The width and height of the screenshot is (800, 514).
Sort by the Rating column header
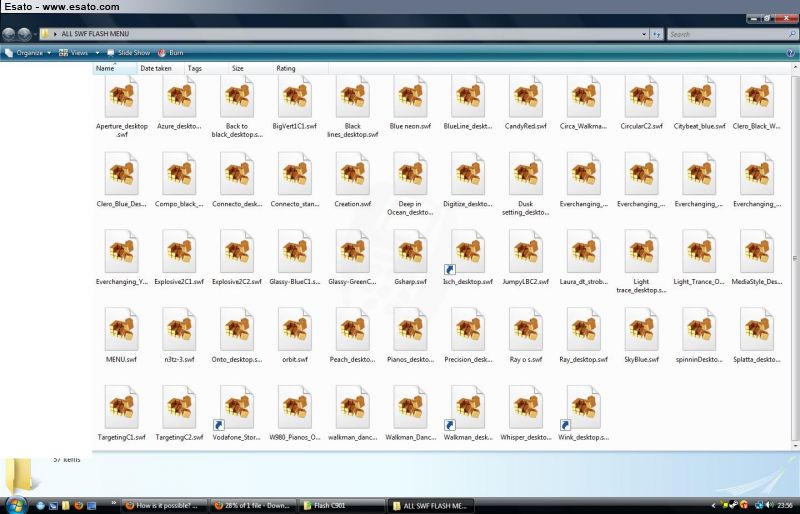coord(286,68)
